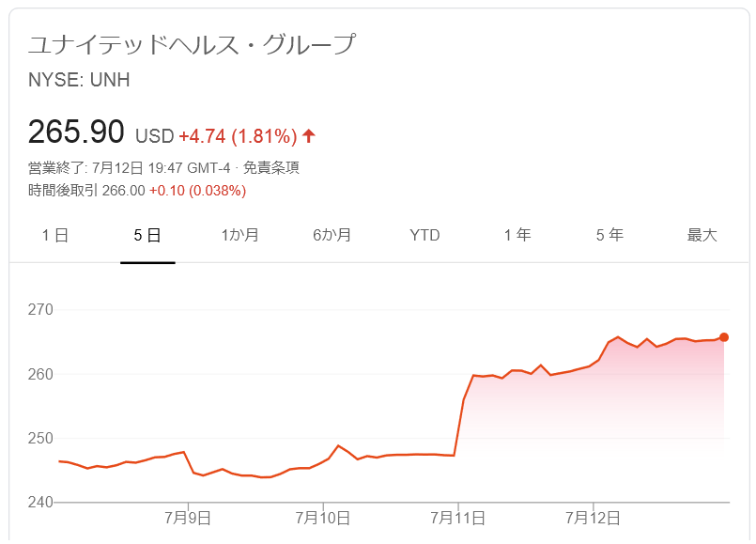Screen dimensions: 756x544
Task: Switch to the 1か月 range tab
Action: [x=240, y=235]
